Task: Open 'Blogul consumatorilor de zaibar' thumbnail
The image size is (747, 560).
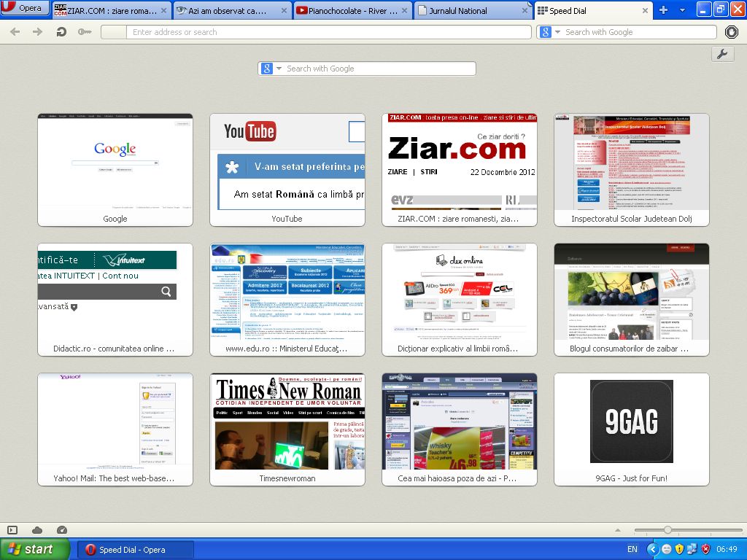Action: [632, 300]
